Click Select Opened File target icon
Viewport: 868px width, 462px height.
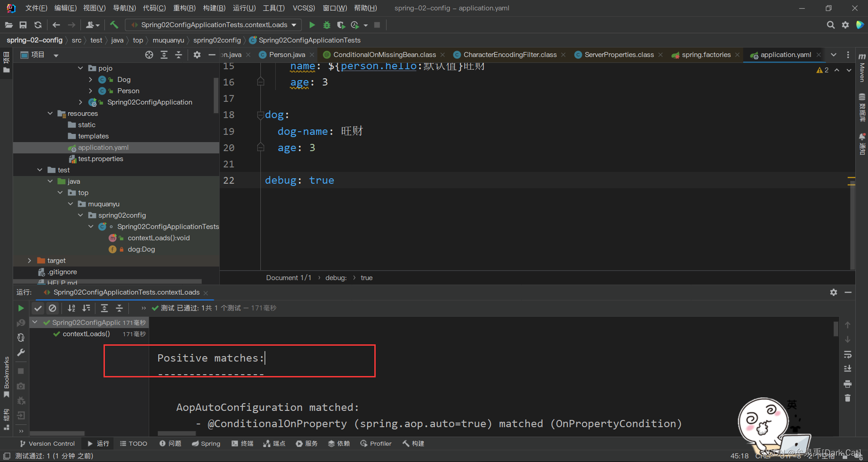pos(149,55)
